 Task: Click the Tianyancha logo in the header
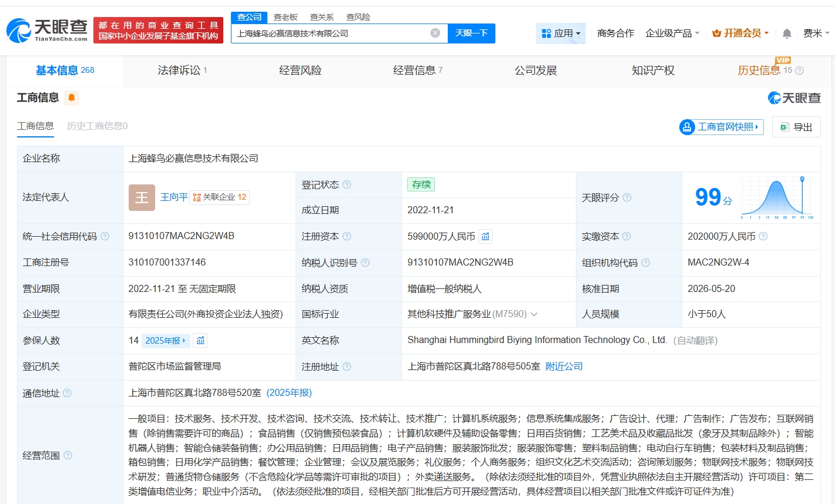point(47,31)
